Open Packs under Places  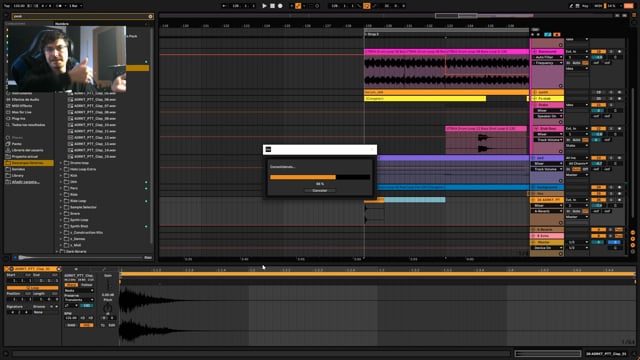click(16, 144)
